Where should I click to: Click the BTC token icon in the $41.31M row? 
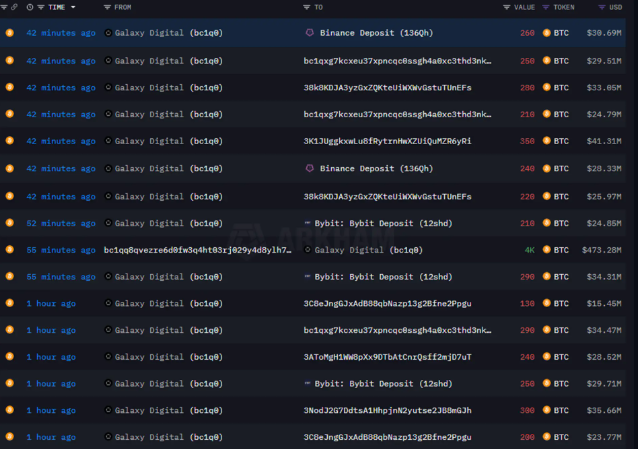pos(547,141)
